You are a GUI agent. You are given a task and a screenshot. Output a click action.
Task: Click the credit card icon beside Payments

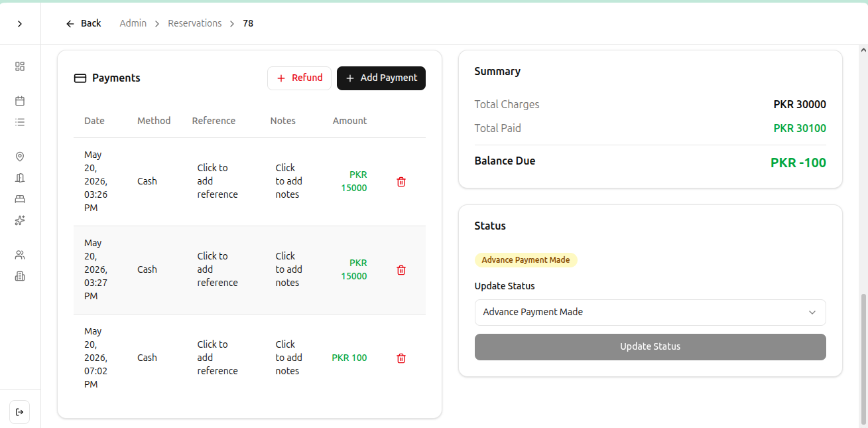pyautogui.click(x=80, y=78)
